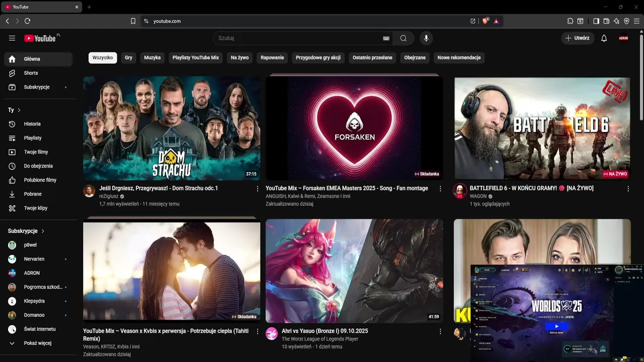
Task: Go back with browser back arrow
Action: pos(7,21)
